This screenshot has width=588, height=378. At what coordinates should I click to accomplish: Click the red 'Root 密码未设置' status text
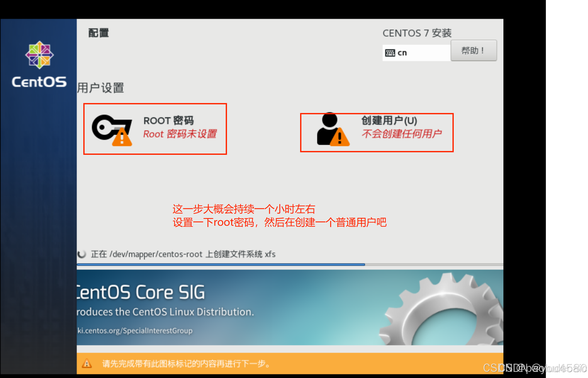click(x=180, y=134)
